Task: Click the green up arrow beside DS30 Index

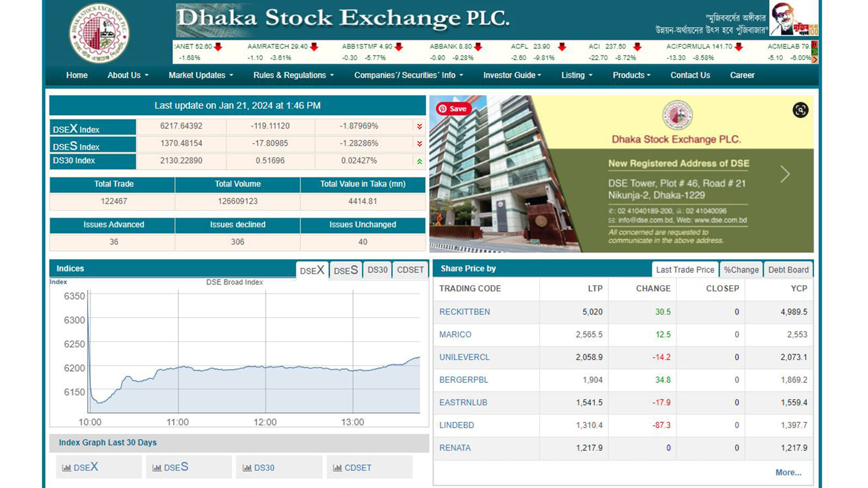Action: tap(419, 161)
